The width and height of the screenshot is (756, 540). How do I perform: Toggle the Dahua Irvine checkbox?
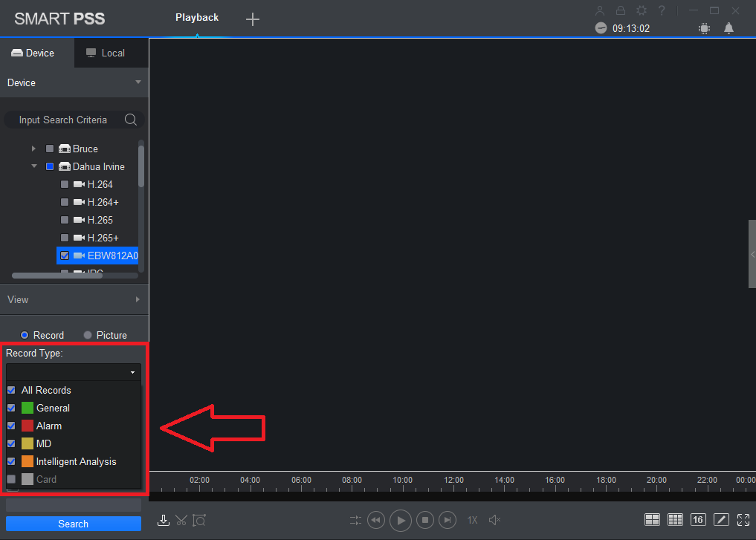pos(50,166)
